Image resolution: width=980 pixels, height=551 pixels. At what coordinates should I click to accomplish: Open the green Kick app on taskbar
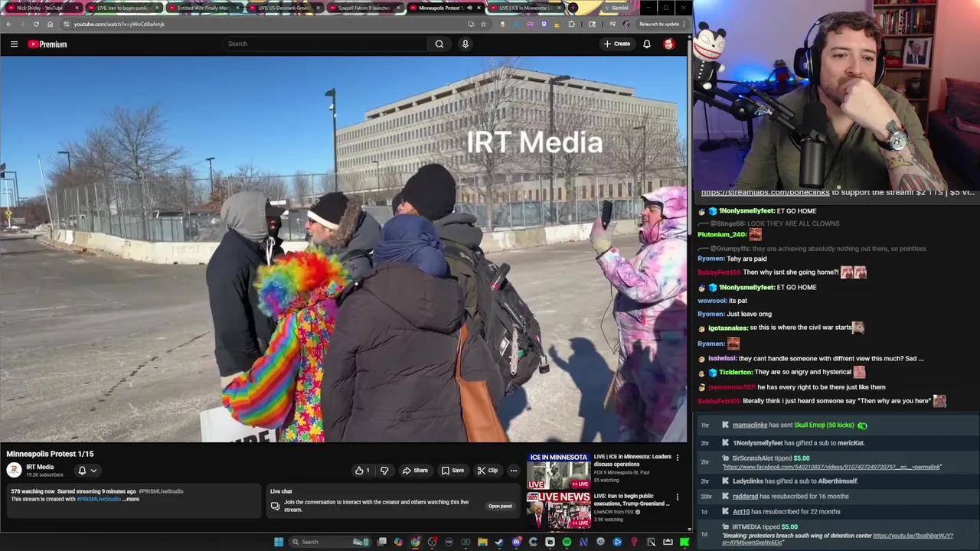click(x=684, y=542)
